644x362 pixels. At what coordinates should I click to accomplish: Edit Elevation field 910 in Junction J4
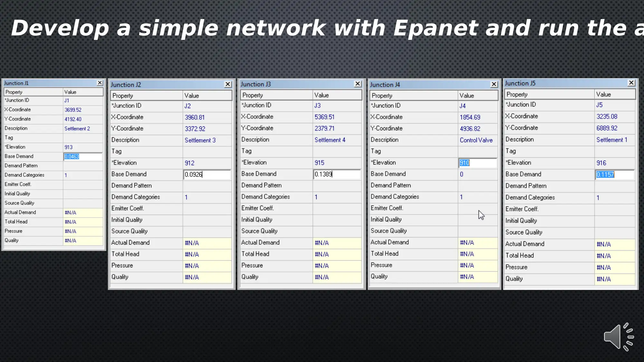478,163
